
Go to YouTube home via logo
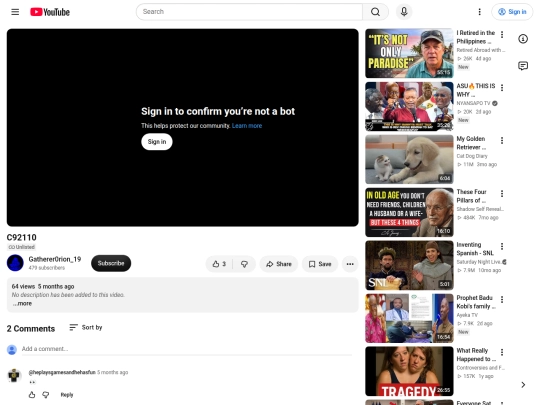[x=50, y=12]
